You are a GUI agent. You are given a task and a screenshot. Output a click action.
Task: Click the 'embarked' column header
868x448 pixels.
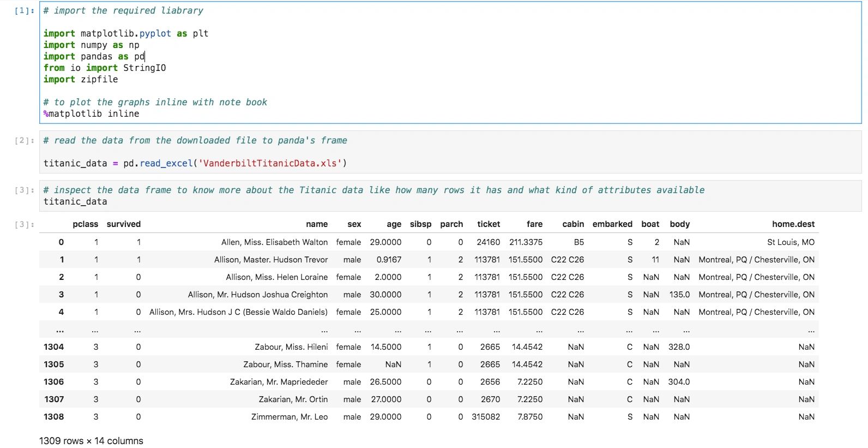coord(612,224)
